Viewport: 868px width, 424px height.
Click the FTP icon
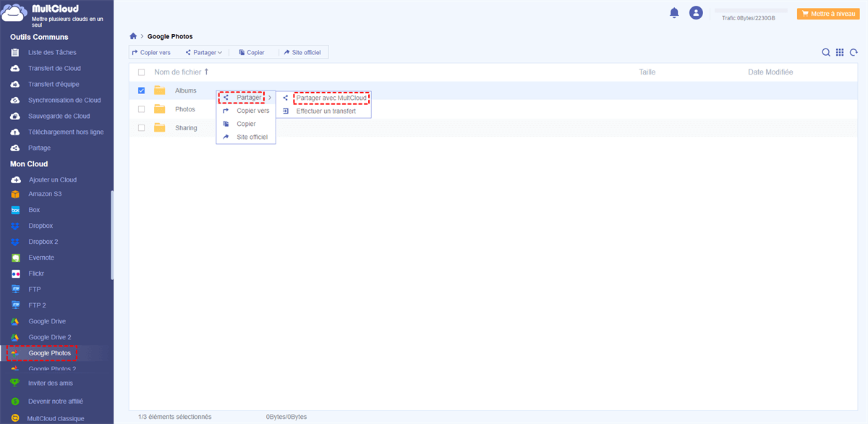pyautogui.click(x=15, y=289)
